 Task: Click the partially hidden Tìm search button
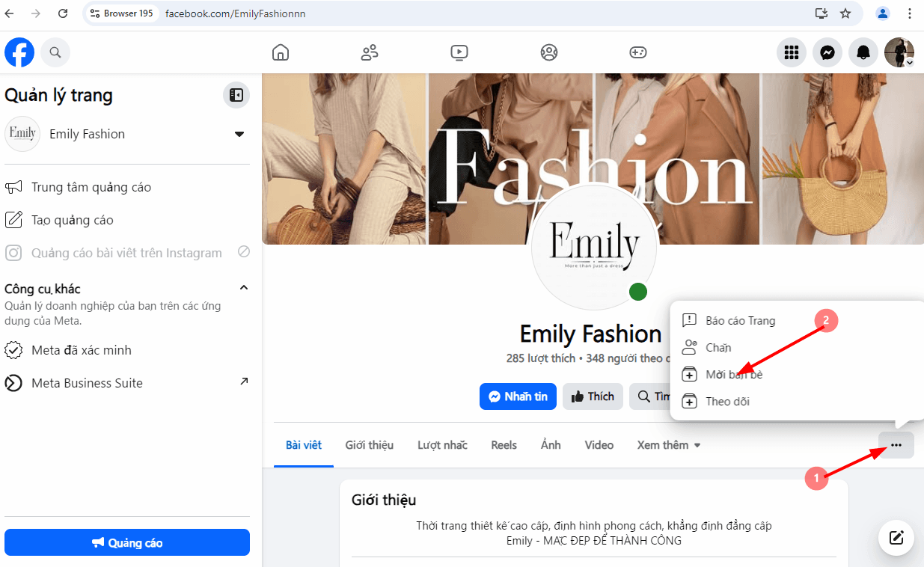click(649, 396)
